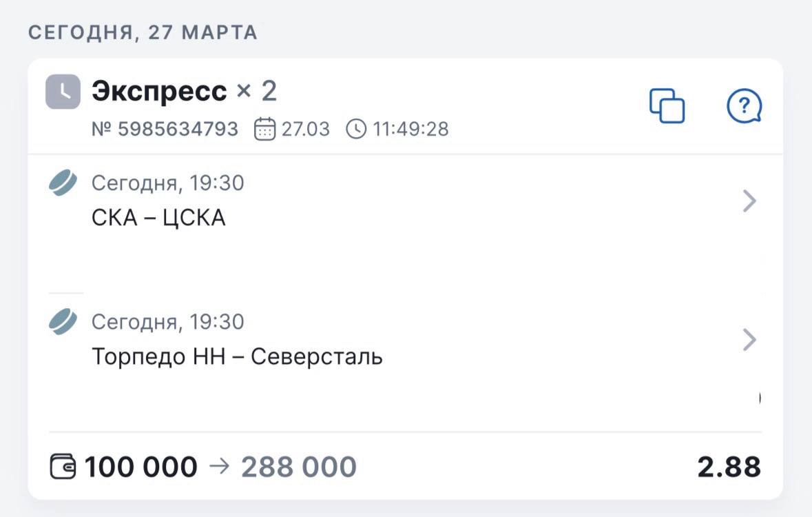The image size is (812, 517).
Task: Expand the Торпедо НН – Северсталь chevron
Action: 749,340
